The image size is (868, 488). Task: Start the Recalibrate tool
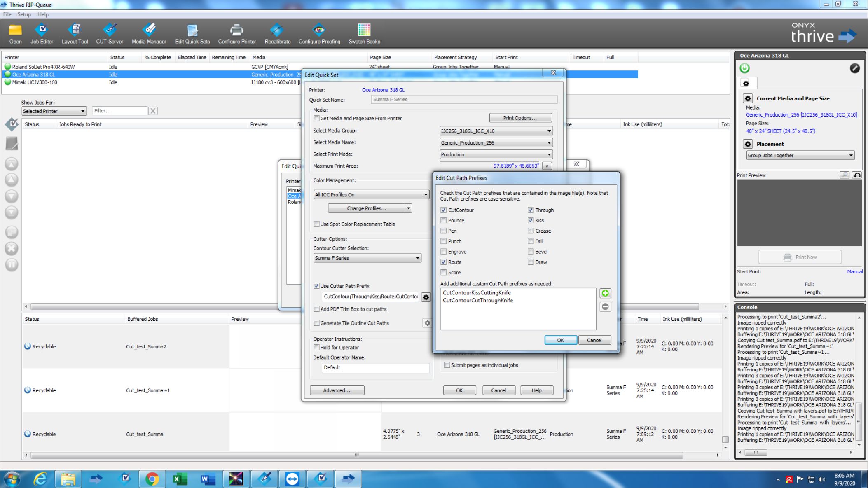coord(277,34)
